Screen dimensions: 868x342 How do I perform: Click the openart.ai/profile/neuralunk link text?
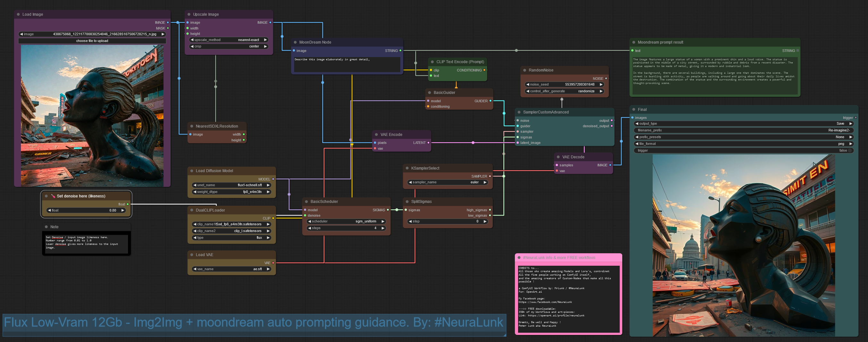[556, 315]
